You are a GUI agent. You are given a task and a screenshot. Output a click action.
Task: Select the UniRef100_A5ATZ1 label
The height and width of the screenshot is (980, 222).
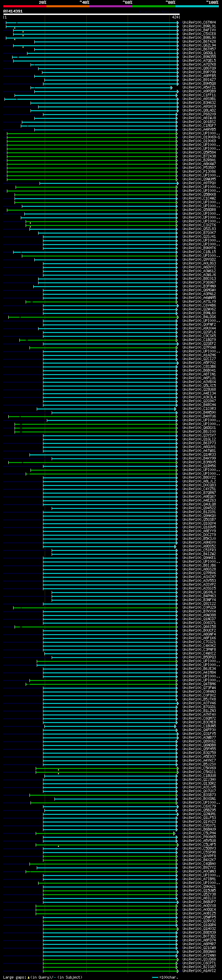[x=199, y=88]
